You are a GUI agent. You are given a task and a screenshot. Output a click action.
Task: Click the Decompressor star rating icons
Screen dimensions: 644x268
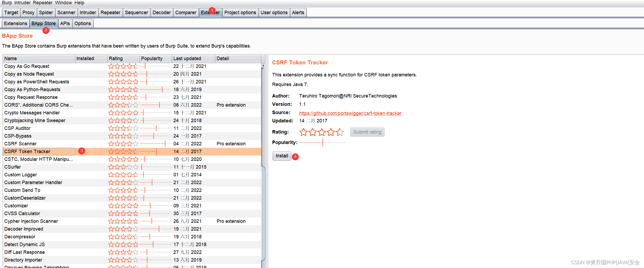click(123, 237)
